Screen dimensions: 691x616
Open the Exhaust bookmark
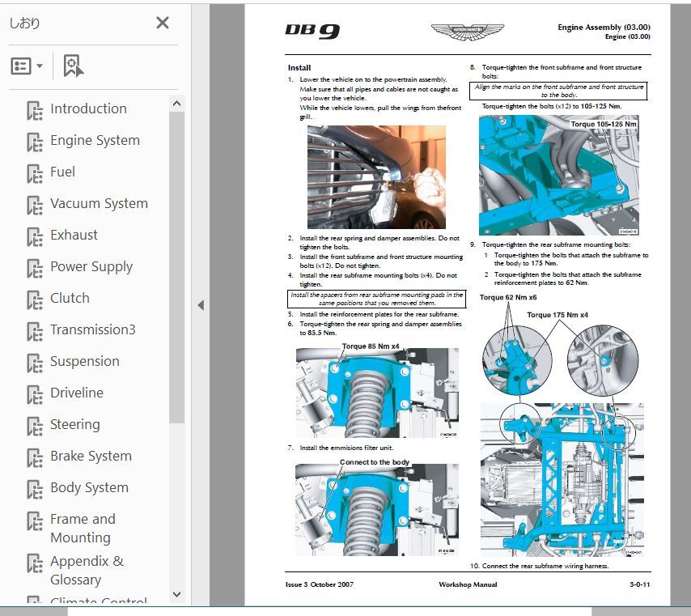point(74,235)
